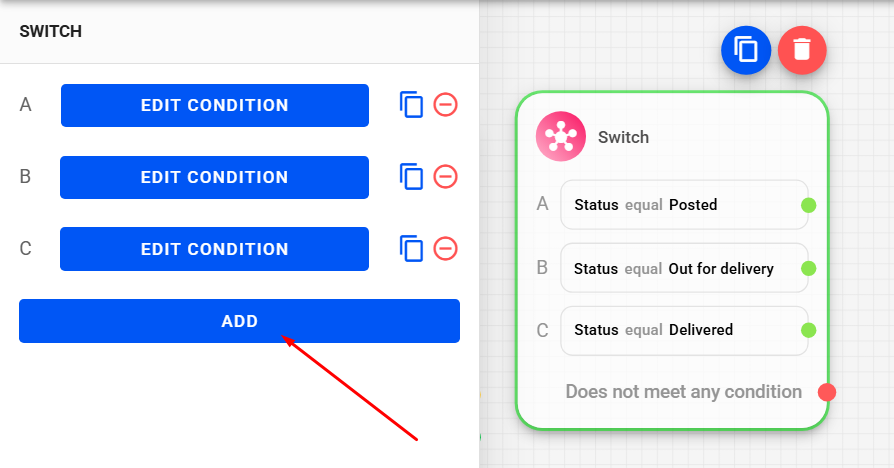Image resolution: width=894 pixels, height=468 pixels.
Task: Duplicate condition B using its copy icon
Action: tap(411, 177)
